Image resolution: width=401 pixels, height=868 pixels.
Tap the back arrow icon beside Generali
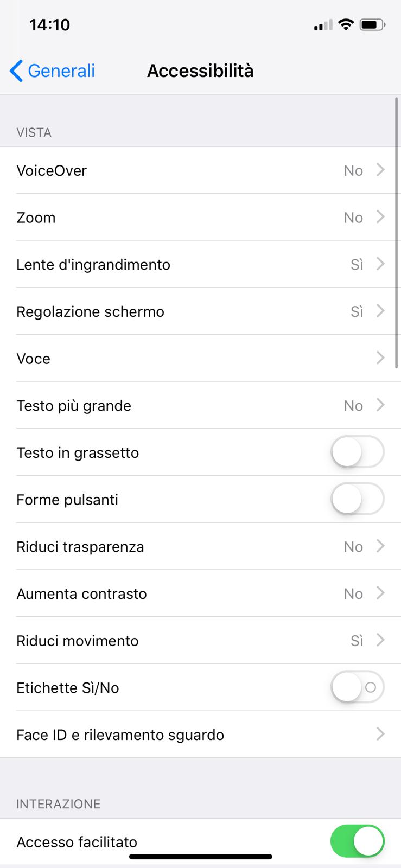[x=16, y=71]
